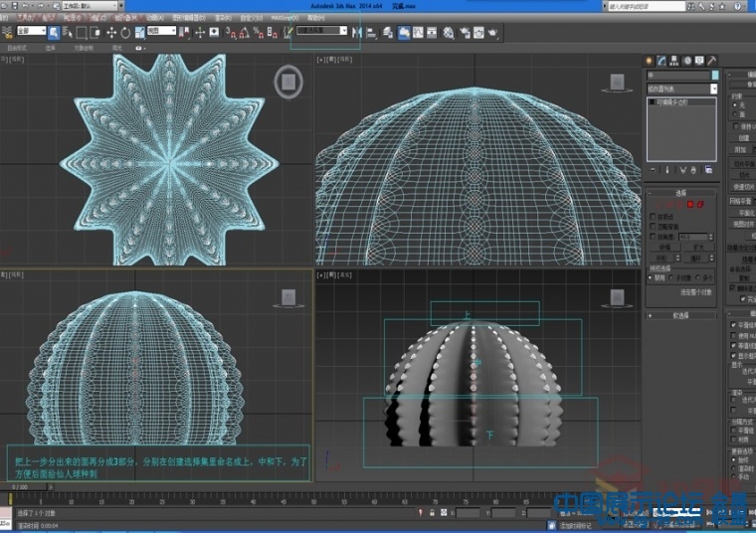Click the 视图对齐 button

pyautogui.click(x=742, y=224)
